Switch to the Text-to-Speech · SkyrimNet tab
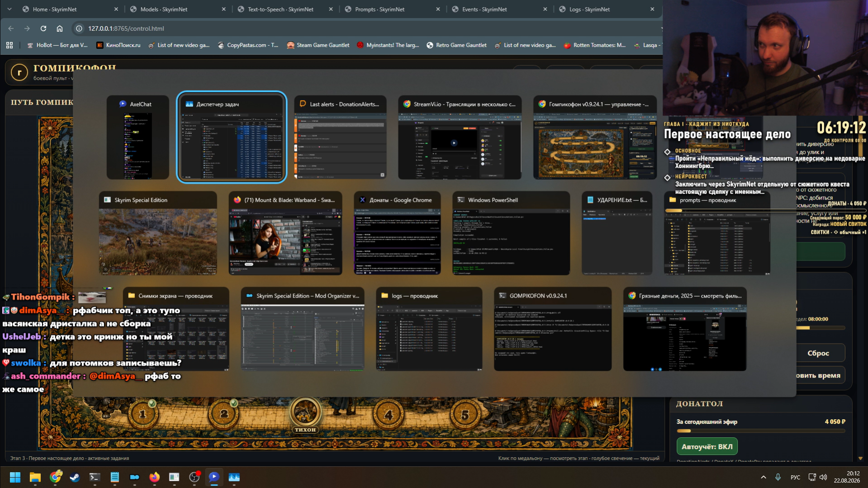This screenshot has width=868, height=488. pyautogui.click(x=285, y=9)
